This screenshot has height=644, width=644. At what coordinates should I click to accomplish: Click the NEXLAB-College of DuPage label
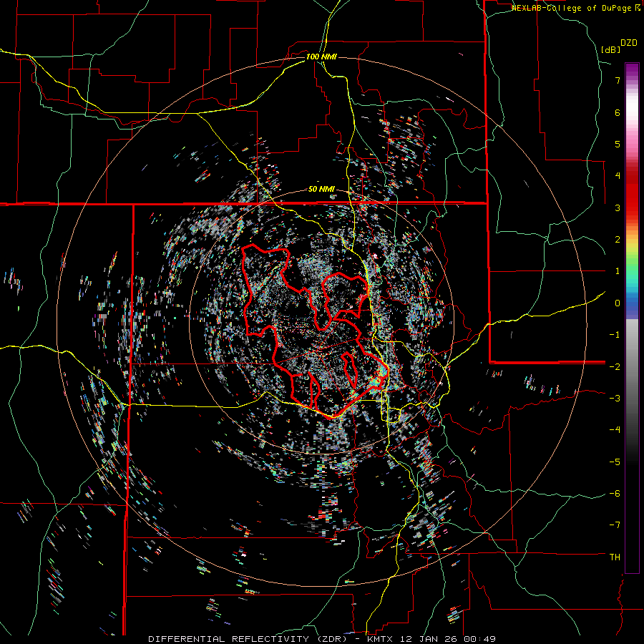(572, 8)
